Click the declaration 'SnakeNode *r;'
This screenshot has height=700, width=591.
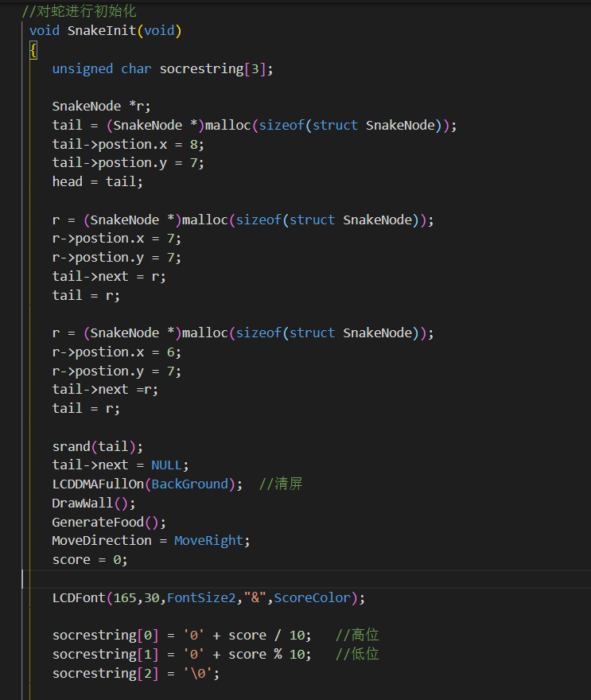click(101, 107)
